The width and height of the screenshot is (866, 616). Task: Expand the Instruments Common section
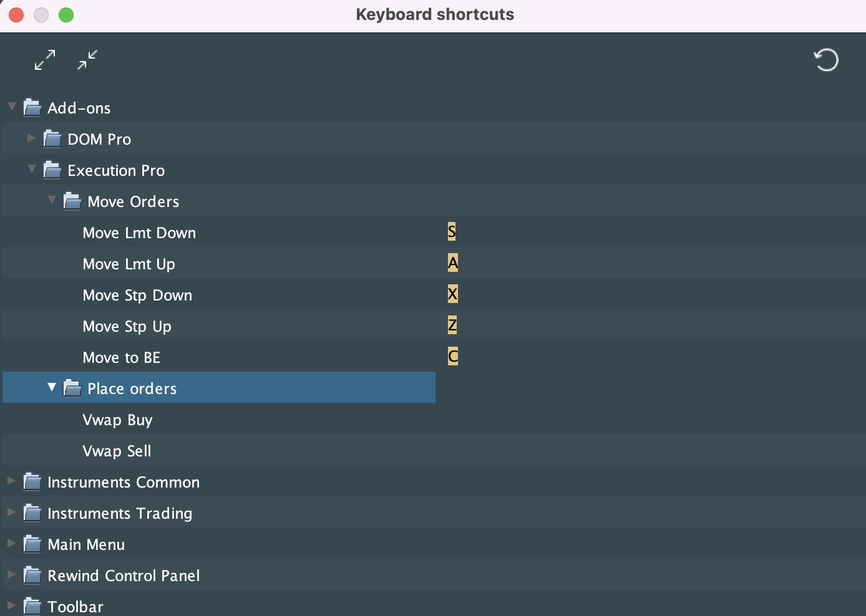coord(11,481)
